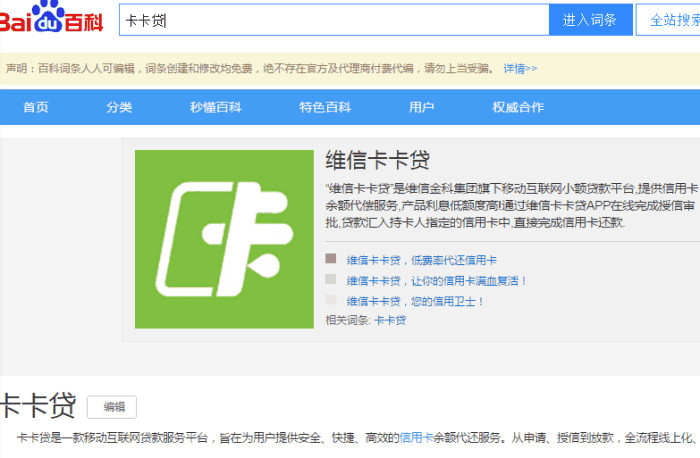This screenshot has width=700, height=458.
Task: Open link 维信卡卡贷，低费率代还信用卡
Action: pos(421,260)
